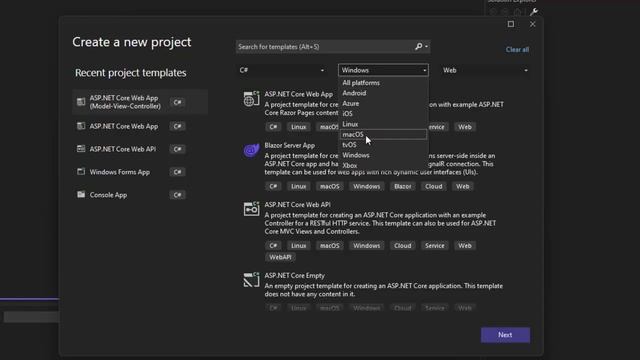The width and height of the screenshot is (640, 360).
Task: Click the Next button
Action: click(x=505, y=335)
